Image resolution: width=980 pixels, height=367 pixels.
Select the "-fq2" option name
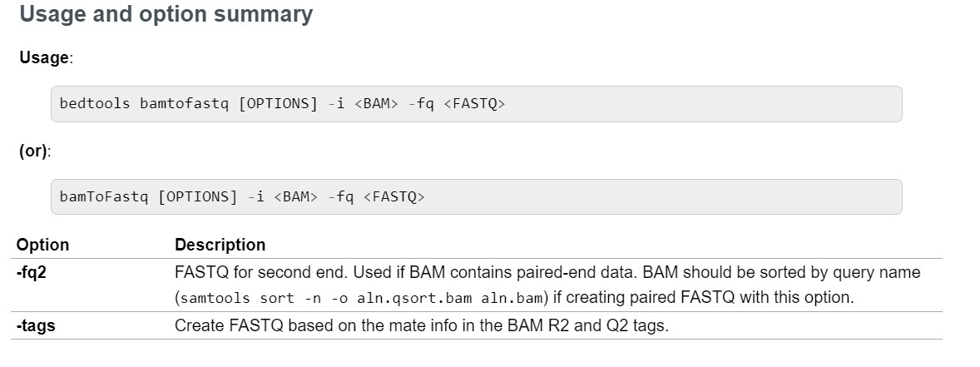(32, 272)
